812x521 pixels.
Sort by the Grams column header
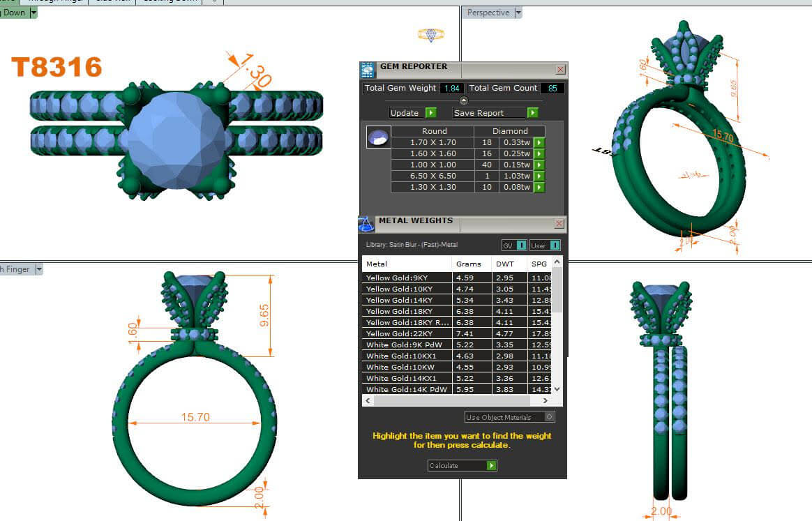(x=472, y=264)
